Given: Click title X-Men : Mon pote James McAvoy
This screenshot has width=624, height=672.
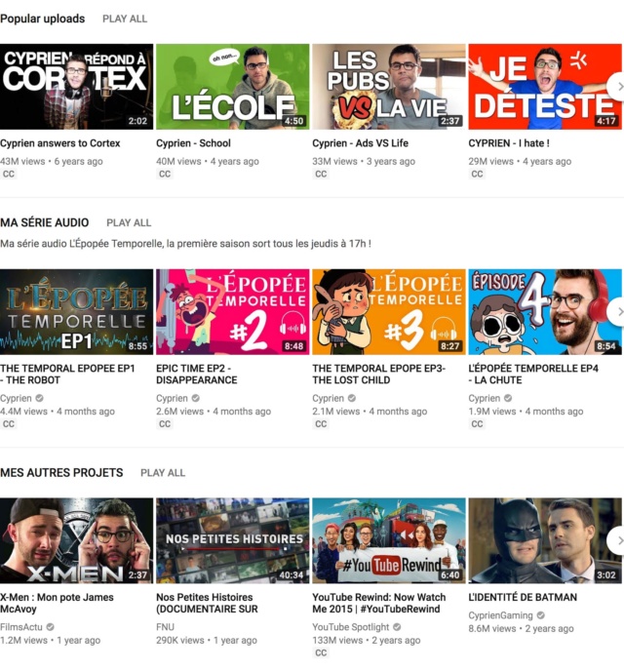Looking at the screenshot, I should click(57, 603).
